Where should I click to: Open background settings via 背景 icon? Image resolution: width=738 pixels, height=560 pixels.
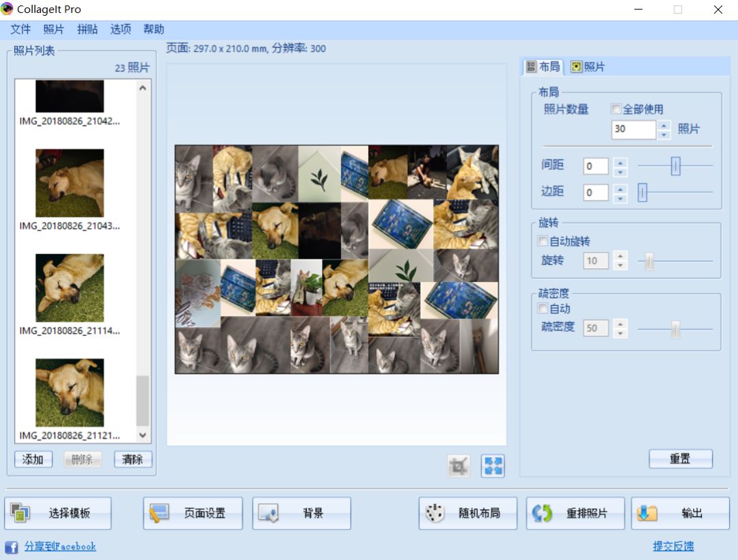266,513
